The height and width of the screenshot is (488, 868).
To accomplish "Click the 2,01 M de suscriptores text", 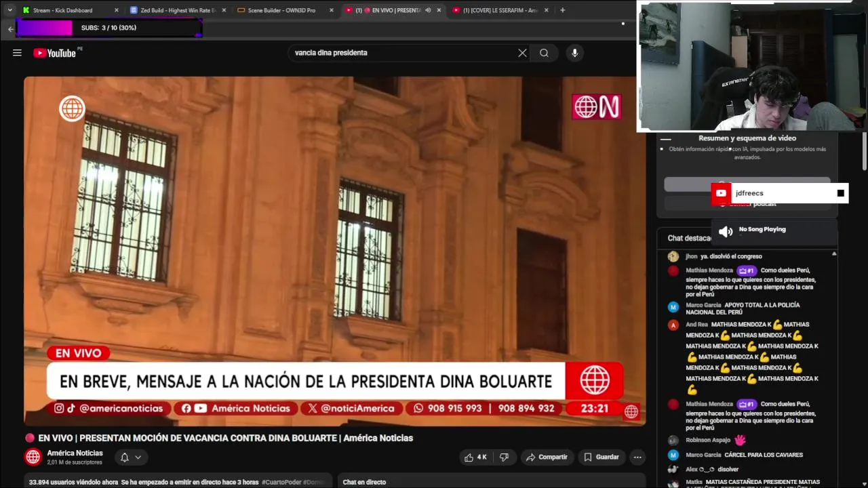I will (75, 462).
